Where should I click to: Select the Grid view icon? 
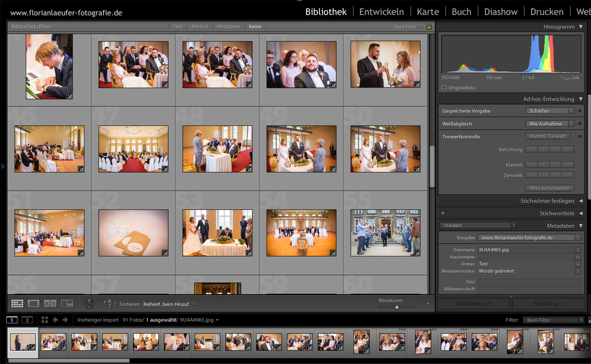click(x=17, y=303)
